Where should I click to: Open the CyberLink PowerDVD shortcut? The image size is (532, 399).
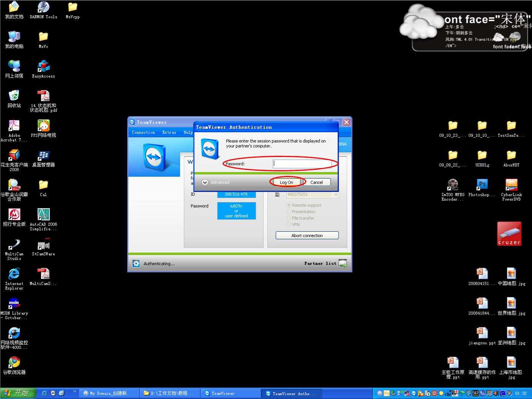pos(511,185)
